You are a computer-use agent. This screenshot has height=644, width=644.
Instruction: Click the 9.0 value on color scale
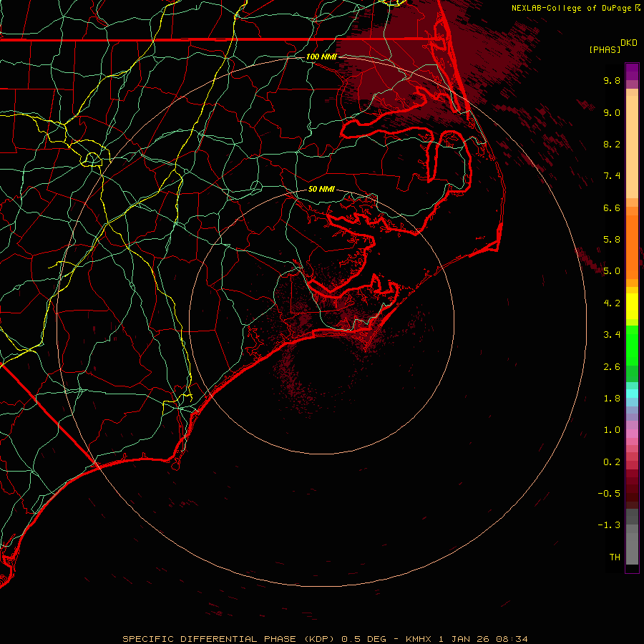[x=612, y=112]
